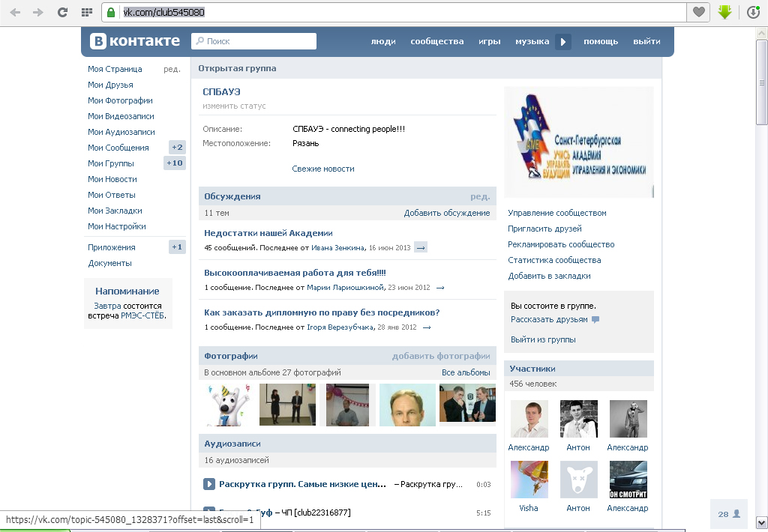768x532 pixels.
Task: Open topic Недостатки нашей Академии
Action: (268, 233)
